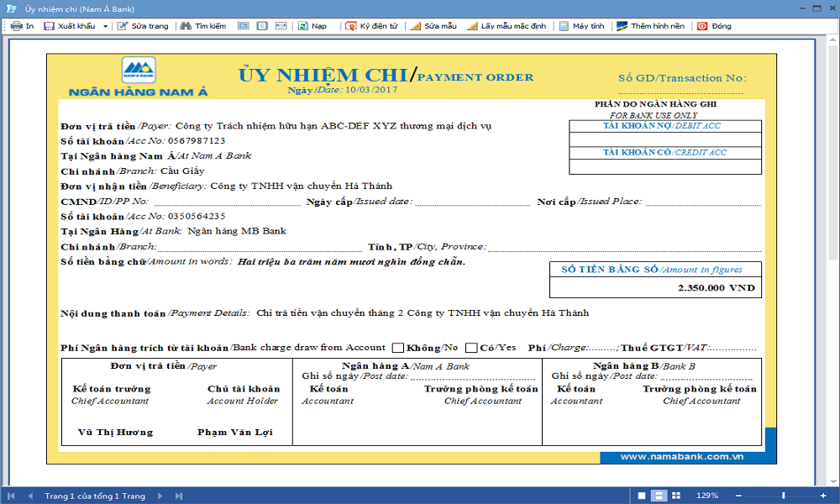Tick the Có/Yes bank charge checkbox
The height and width of the screenshot is (504, 840).
[x=471, y=348]
